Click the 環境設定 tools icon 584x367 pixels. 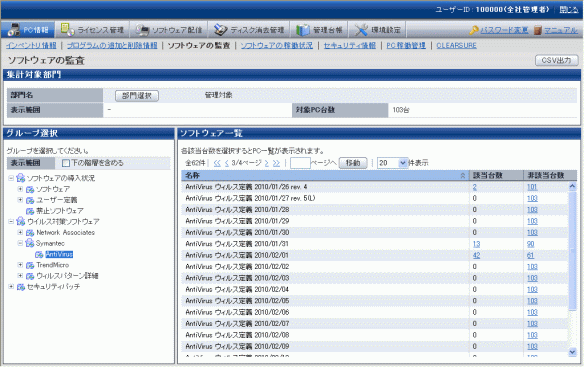click(x=361, y=30)
